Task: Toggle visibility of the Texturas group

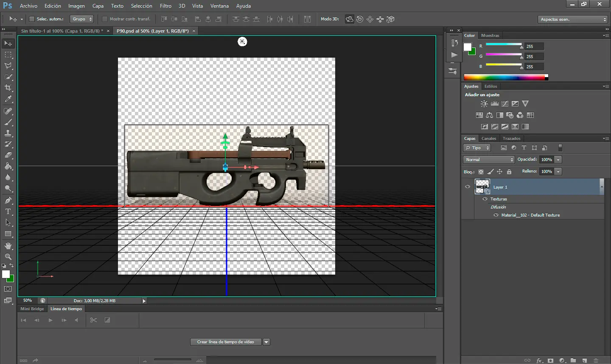Action: [x=484, y=199]
